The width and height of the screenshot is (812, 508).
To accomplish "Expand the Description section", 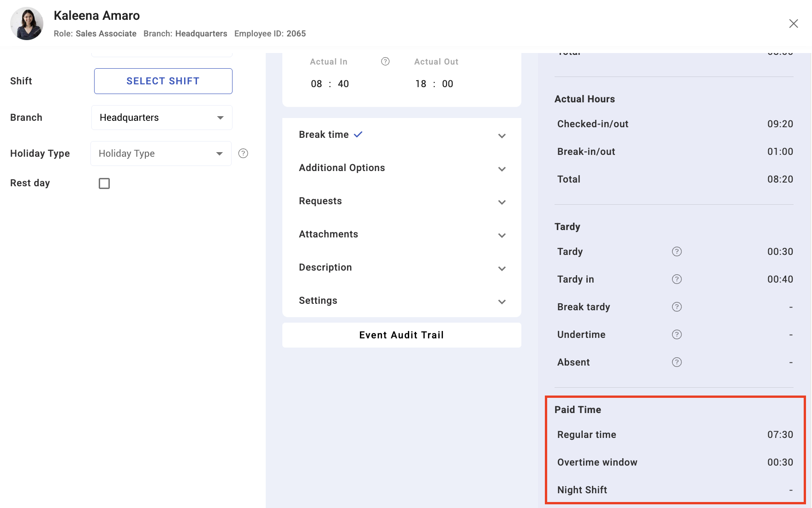I will tap(402, 267).
